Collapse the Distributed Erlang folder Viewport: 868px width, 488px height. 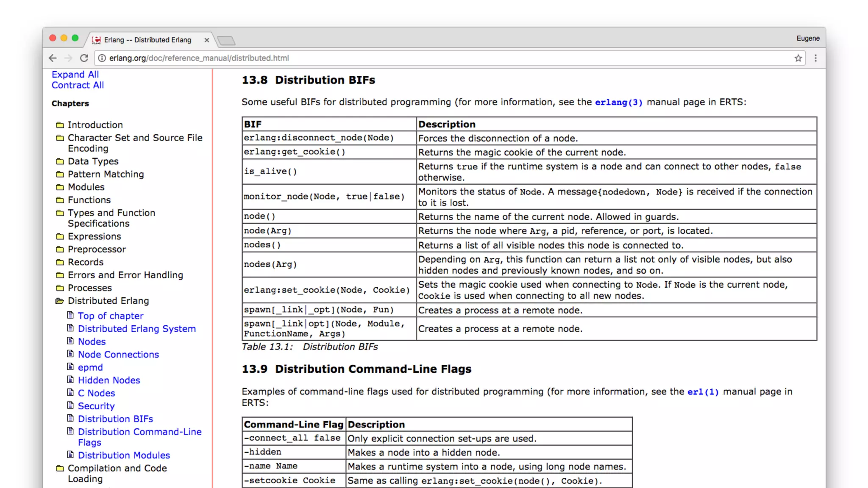tap(60, 301)
